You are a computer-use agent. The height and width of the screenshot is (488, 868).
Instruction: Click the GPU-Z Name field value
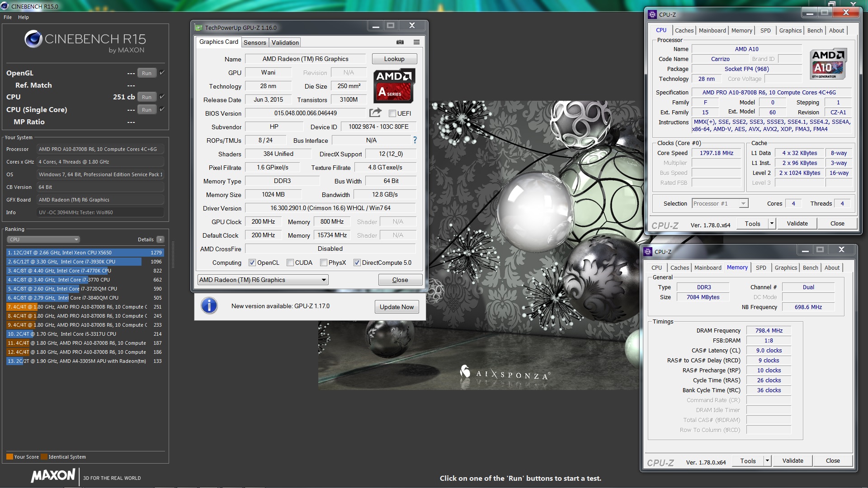click(305, 59)
